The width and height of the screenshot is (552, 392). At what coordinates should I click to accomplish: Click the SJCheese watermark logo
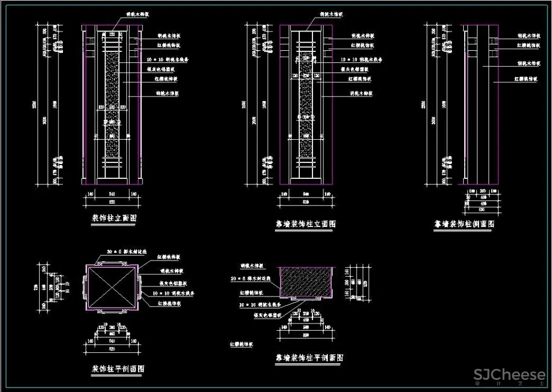point(509,375)
